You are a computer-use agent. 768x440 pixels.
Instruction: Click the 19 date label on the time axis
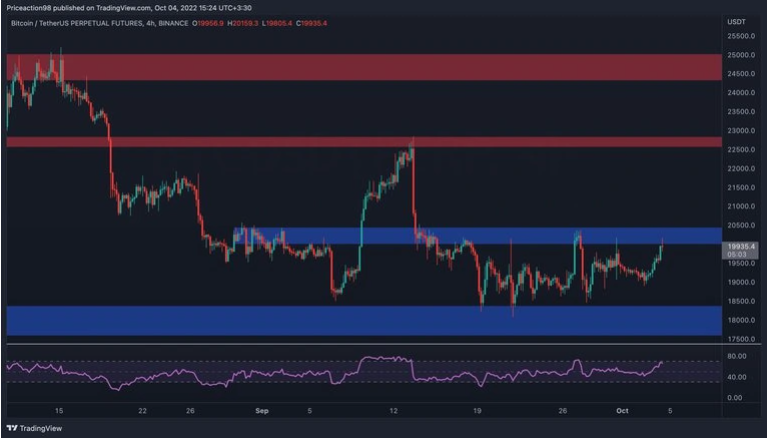[x=477, y=411]
